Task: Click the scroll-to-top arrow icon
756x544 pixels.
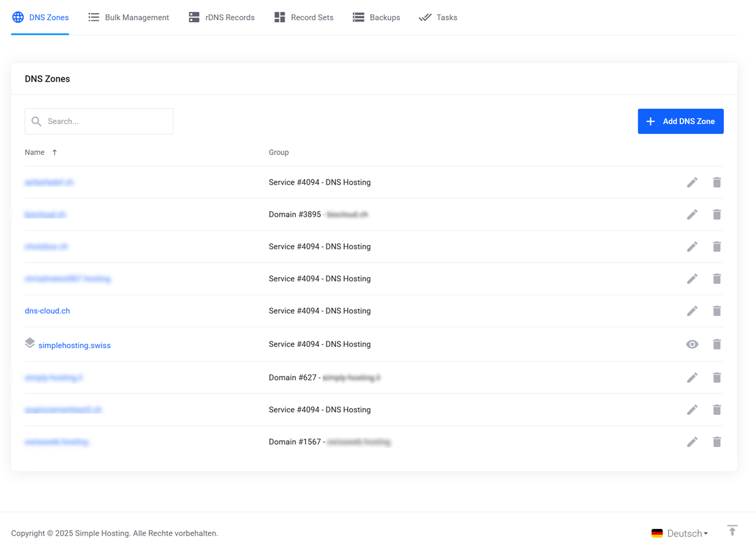Action: tap(732, 530)
